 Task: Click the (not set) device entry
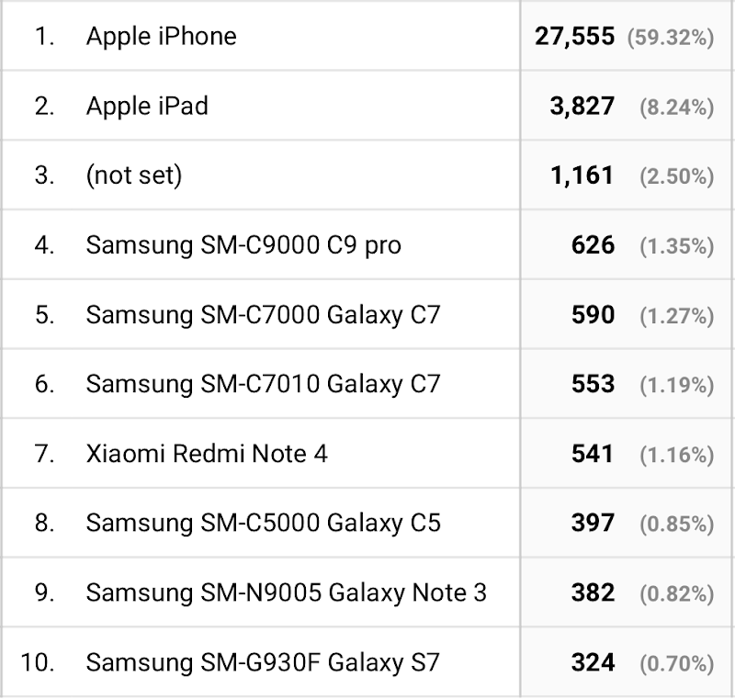point(134,175)
